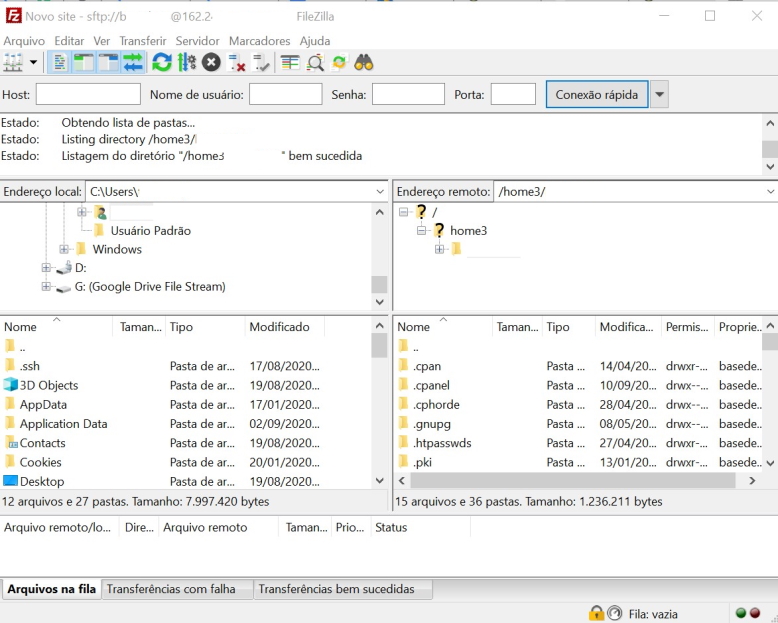
Task: Refresh file and folder lists
Action: pos(162,62)
